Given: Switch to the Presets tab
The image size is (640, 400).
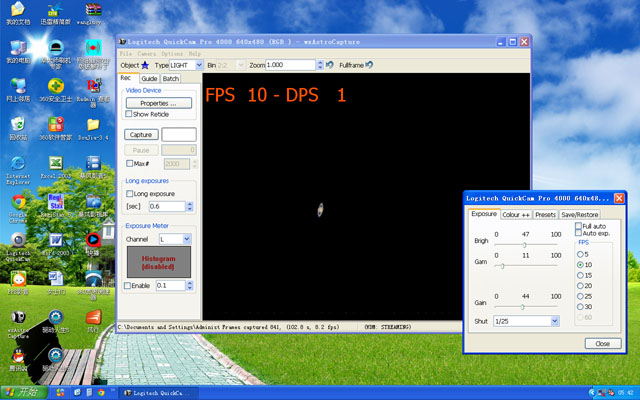Looking at the screenshot, I should click(x=546, y=214).
